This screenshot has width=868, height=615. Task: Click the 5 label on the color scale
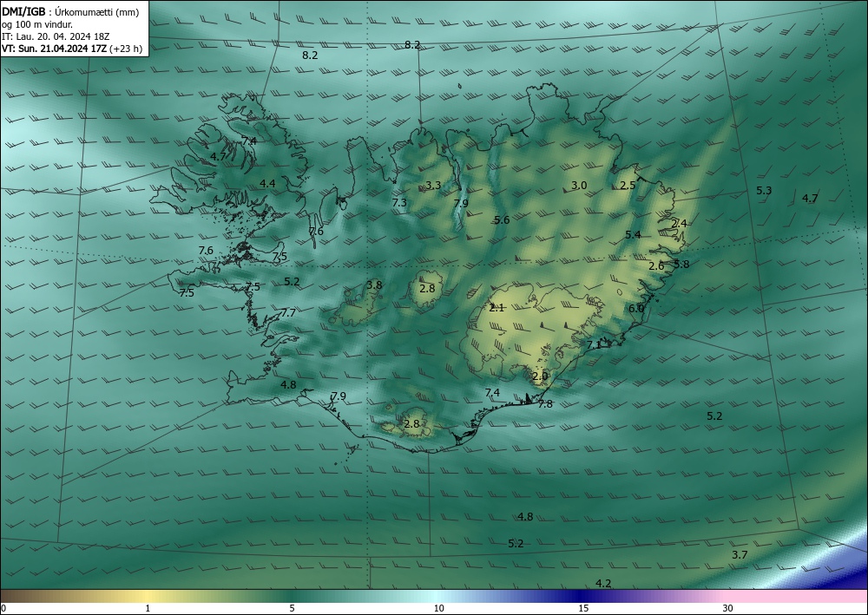click(x=292, y=608)
